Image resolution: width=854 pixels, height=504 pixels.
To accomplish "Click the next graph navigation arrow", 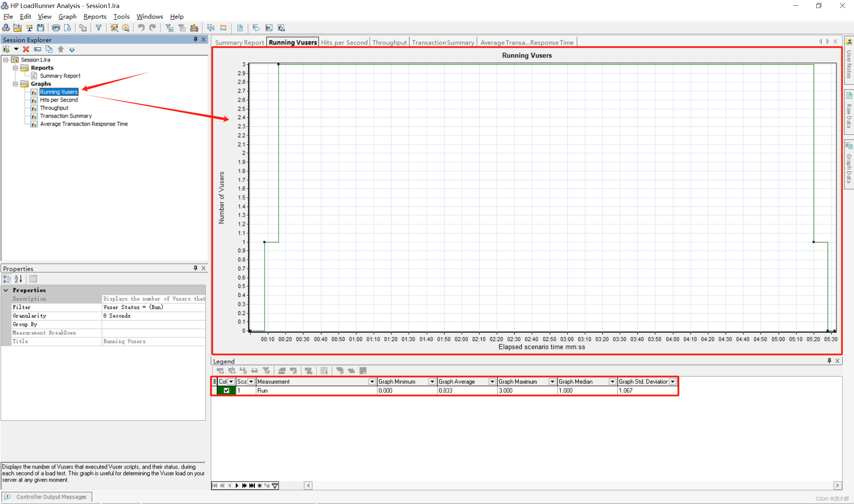I will (x=828, y=41).
